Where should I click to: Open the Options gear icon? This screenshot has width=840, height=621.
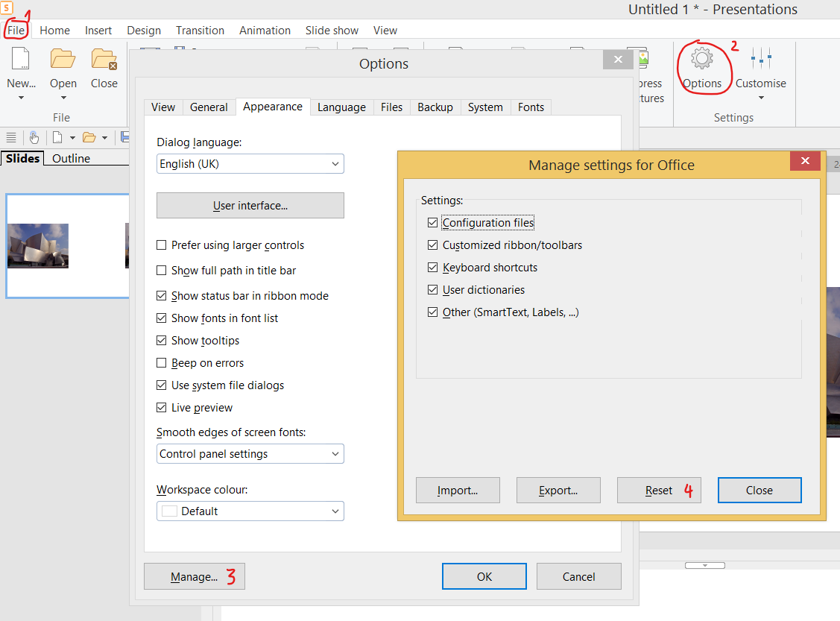[x=701, y=59]
